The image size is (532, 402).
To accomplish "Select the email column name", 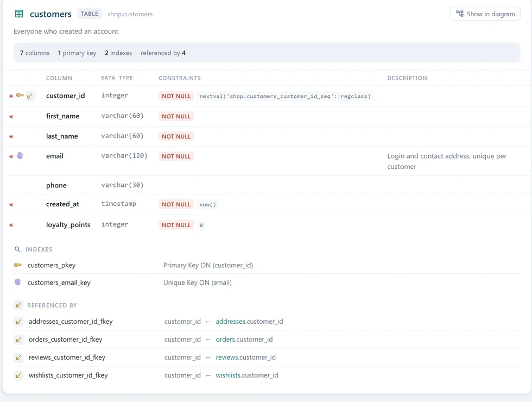I will tap(55, 156).
